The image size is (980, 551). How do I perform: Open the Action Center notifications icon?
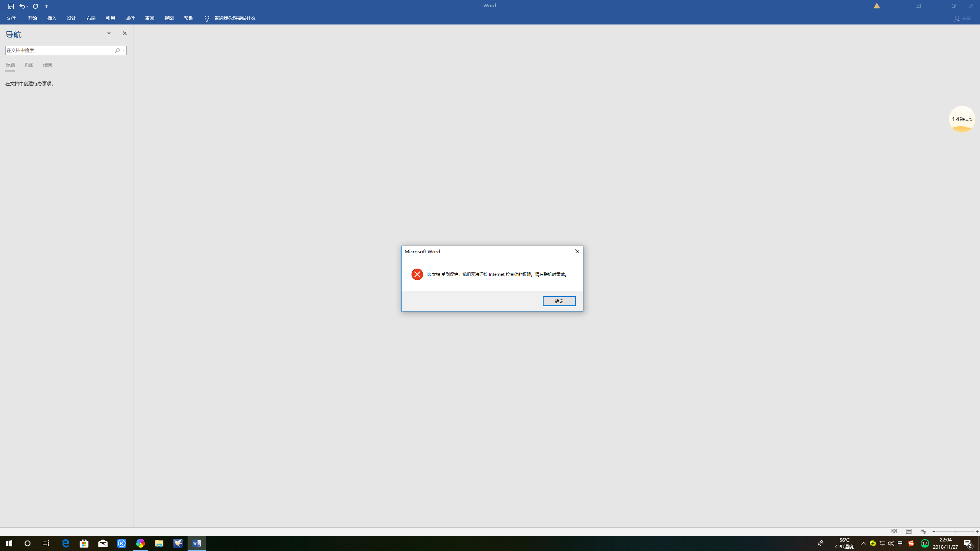click(969, 543)
